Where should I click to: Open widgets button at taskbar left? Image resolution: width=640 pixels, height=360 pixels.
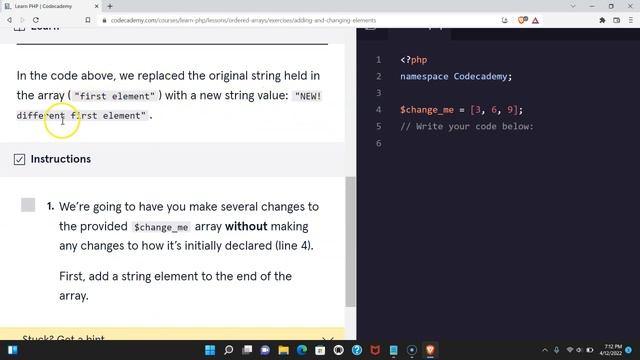click(12, 350)
